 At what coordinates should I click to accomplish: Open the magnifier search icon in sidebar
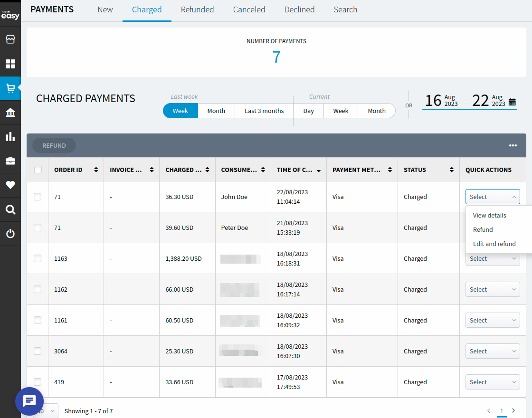click(10, 209)
